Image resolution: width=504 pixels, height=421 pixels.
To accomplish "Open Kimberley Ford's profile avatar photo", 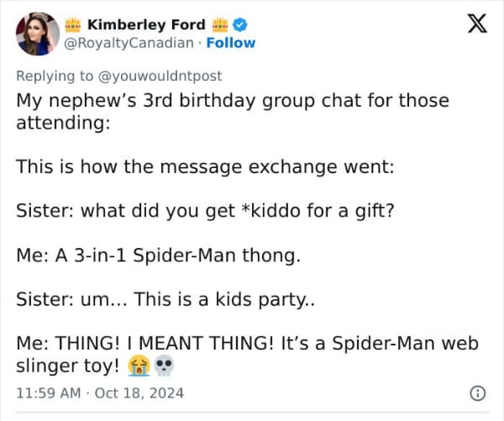I will coord(36,34).
